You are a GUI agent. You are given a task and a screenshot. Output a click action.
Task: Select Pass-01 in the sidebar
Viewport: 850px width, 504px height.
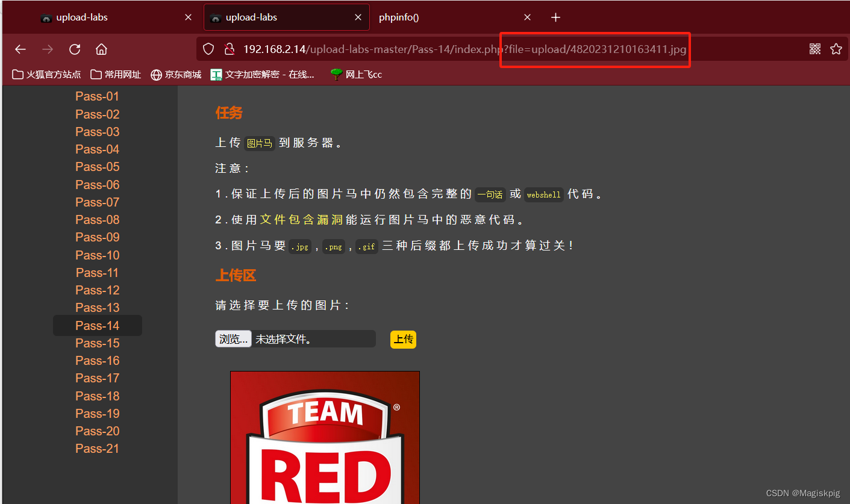pyautogui.click(x=97, y=96)
